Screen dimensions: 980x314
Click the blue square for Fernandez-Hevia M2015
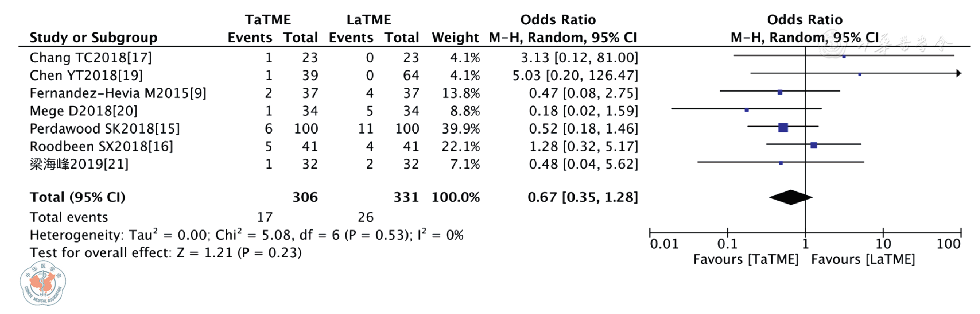(x=780, y=92)
